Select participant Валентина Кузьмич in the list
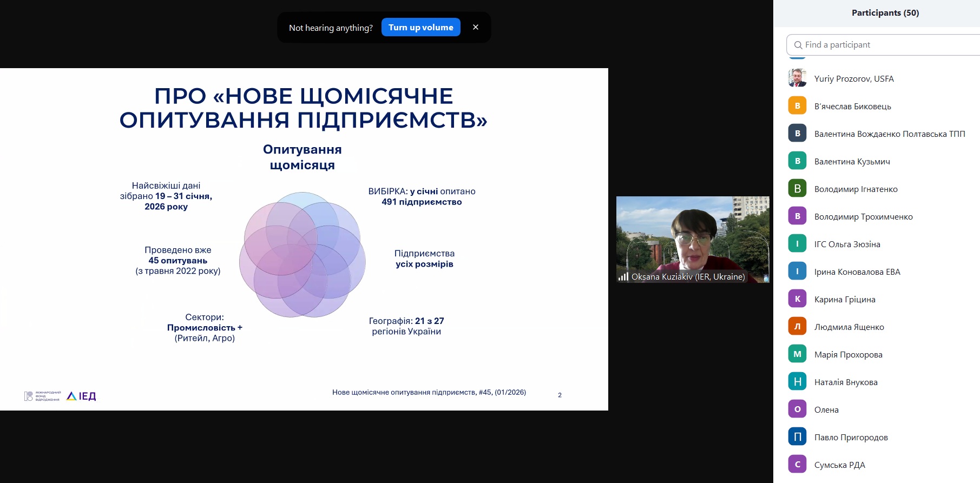 click(852, 161)
